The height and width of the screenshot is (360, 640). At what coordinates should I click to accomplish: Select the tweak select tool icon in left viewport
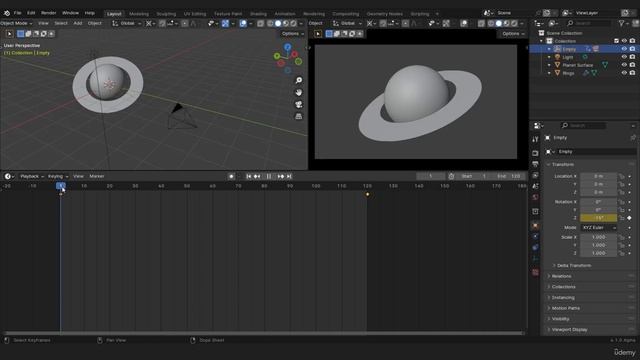9,34
